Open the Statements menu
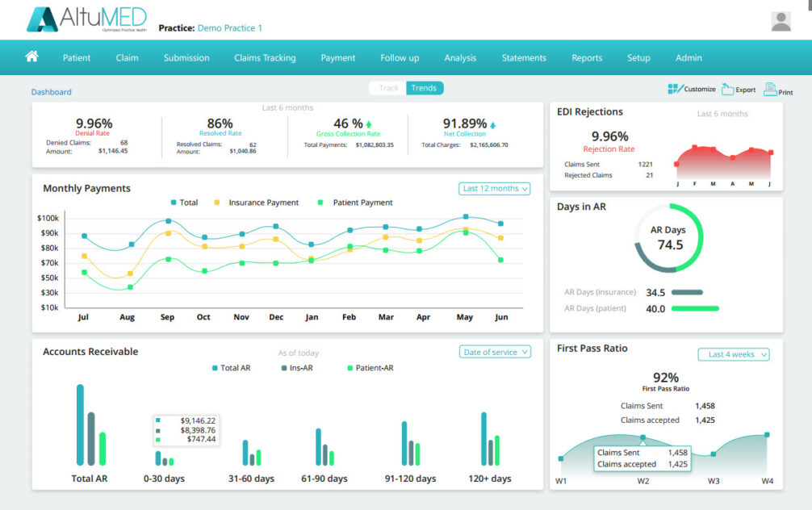This screenshot has width=812, height=510. point(524,57)
